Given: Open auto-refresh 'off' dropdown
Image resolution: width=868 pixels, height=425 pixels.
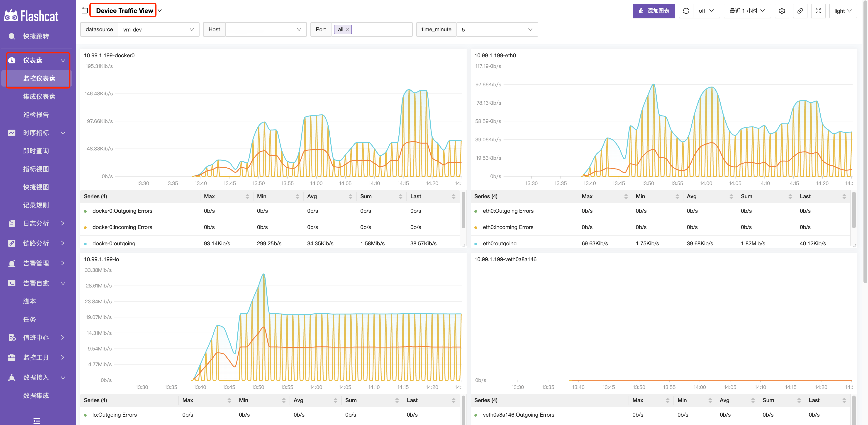Looking at the screenshot, I should click(707, 11).
